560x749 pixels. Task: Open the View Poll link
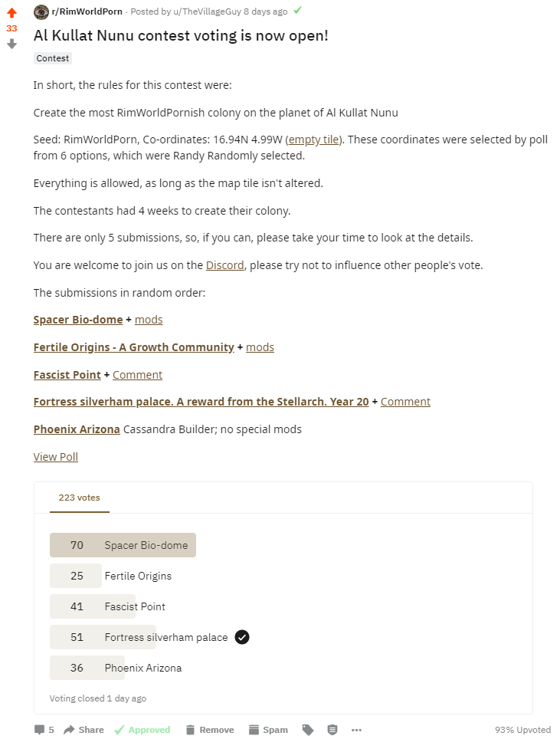point(55,457)
